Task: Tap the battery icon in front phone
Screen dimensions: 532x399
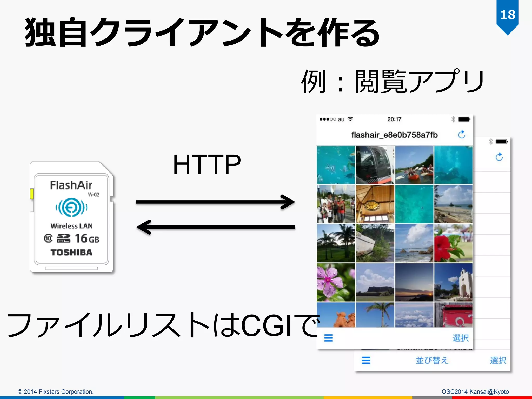Action: [464, 119]
